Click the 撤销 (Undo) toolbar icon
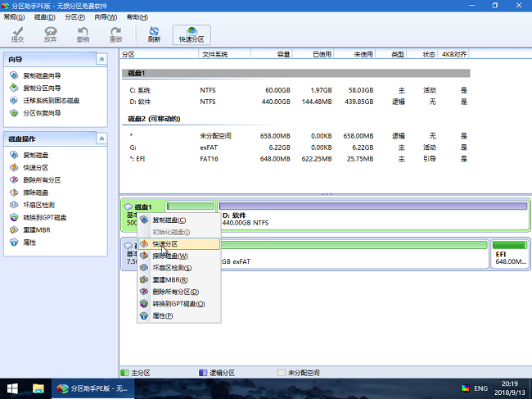 click(83, 34)
